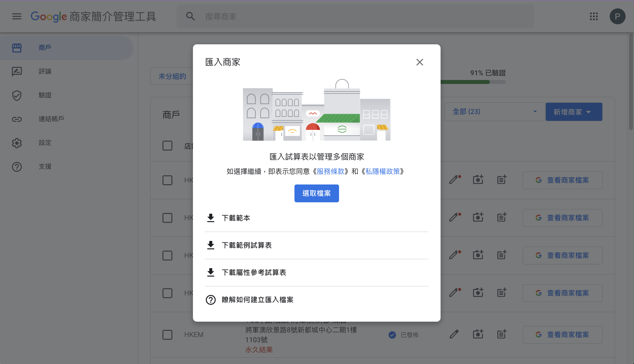Click 查看商家檔案 in the fourth business row
Image resolution: width=634 pixels, height=364 pixels.
(x=562, y=293)
